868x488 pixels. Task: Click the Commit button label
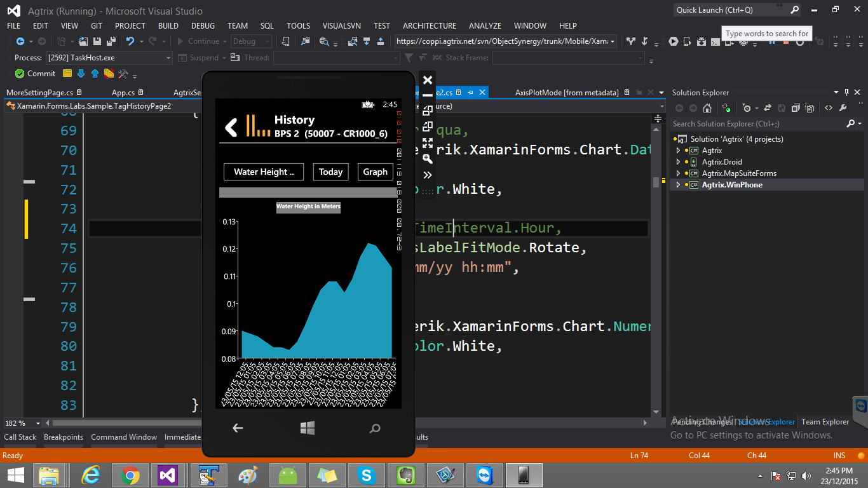[41, 74]
